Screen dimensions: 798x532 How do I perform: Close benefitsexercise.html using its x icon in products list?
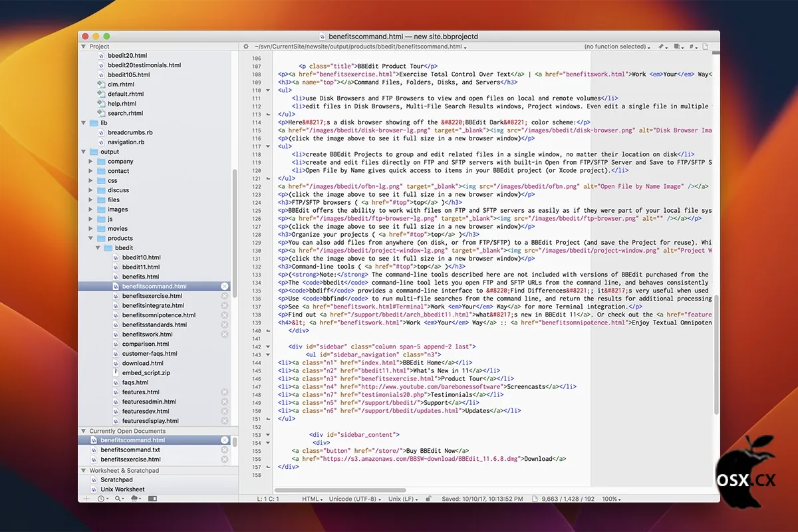tap(225, 296)
